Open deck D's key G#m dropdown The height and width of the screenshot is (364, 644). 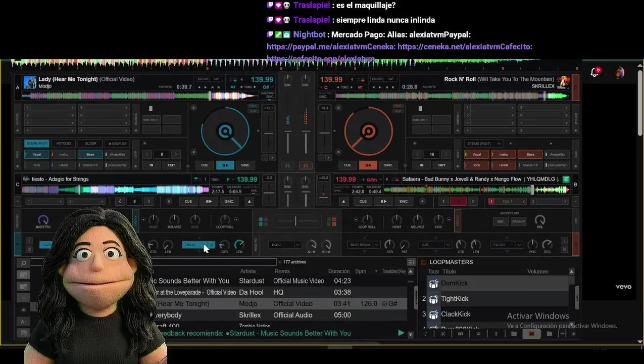pos(380,179)
